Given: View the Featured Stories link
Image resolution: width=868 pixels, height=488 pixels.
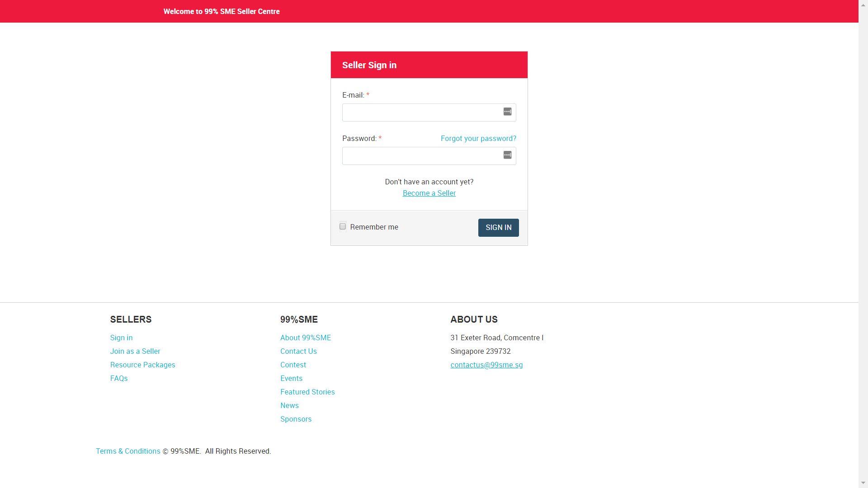Looking at the screenshot, I should (307, 392).
